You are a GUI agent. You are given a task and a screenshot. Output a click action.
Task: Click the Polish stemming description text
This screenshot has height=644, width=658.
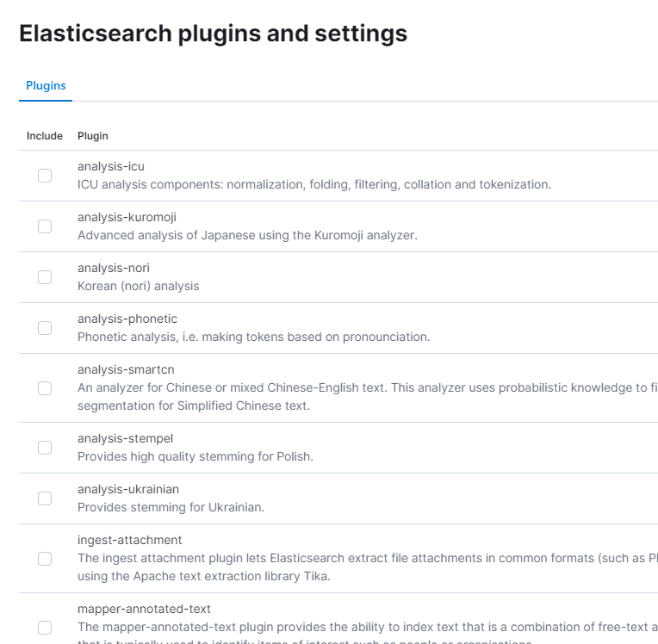click(196, 456)
